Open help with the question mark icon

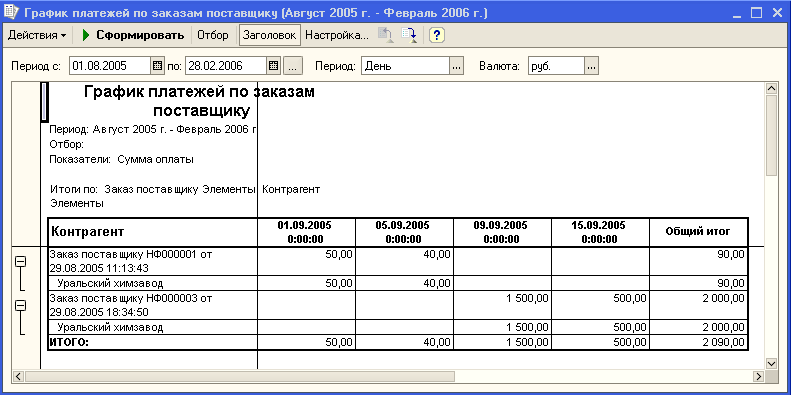point(436,35)
